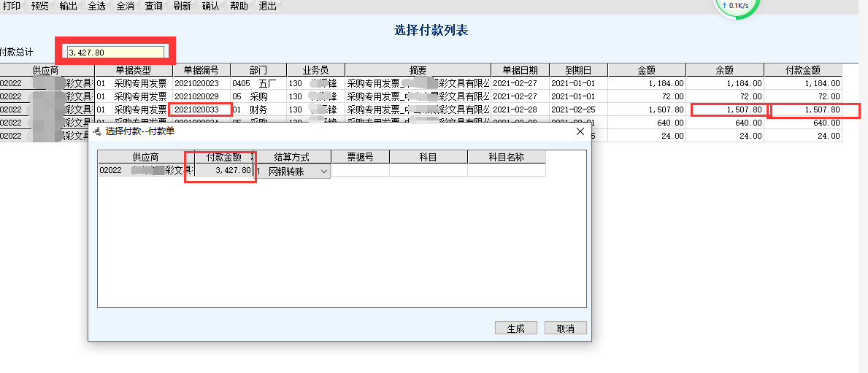Viewport: 868px width, 373px height.
Task: Click the 生成 button
Action: click(515, 328)
